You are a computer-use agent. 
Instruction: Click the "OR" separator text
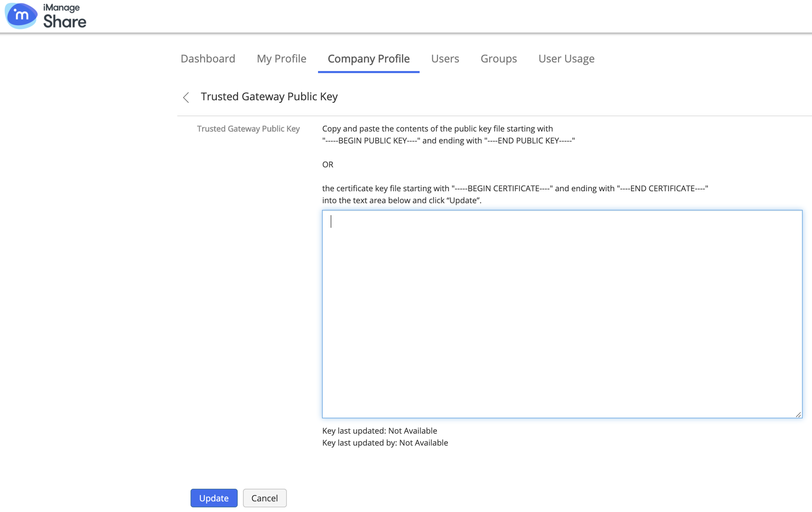coord(328,165)
